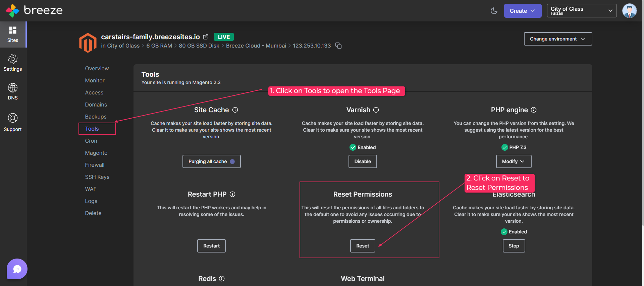This screenshot has height=286, width=644.
Task: Open the live chat bubble
Action: pyautogui.click(x=17, y=269)
